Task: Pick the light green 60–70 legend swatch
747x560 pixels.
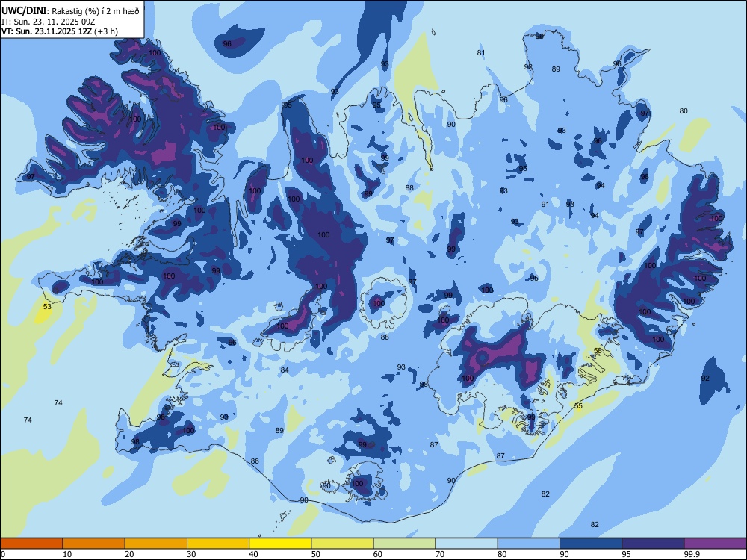Action: [404, 544]
